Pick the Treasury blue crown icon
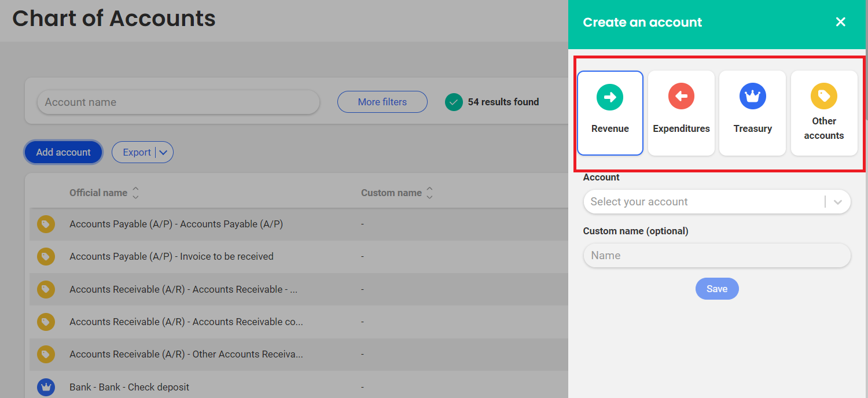 click(752, 97)
